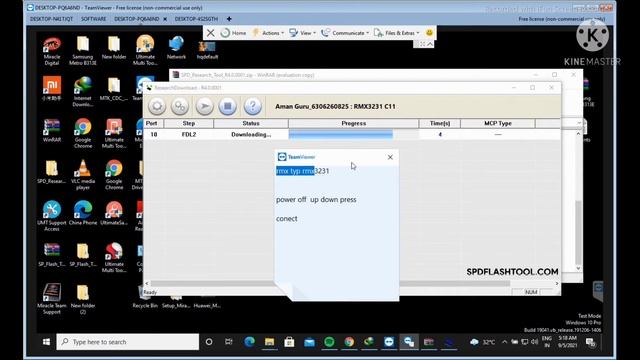This screenshot has height=360, width=640.
Task: Switch to DESKTOP-N&ITJQT session tab
Action: point(51,19)
